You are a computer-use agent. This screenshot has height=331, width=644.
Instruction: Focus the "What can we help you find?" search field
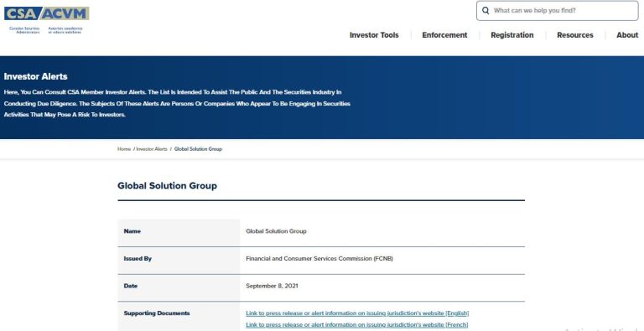(558, 11)
